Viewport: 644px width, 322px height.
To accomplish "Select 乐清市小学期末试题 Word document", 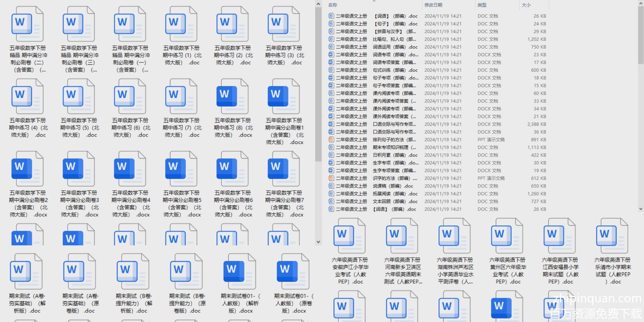I will [612, 236].
